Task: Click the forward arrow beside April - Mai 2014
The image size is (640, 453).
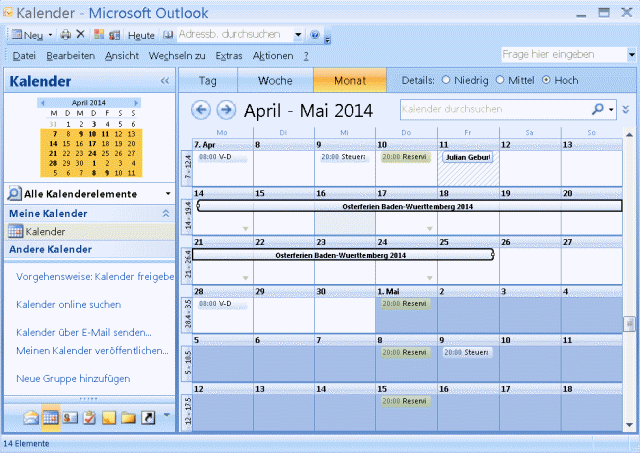Action: pyautogui.click(x=226, y=110)
